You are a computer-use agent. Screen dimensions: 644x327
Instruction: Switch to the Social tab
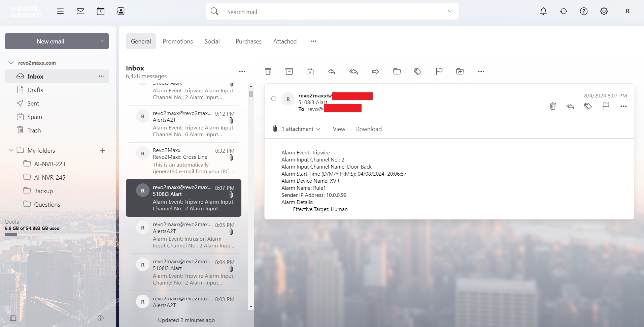[212, 41]
